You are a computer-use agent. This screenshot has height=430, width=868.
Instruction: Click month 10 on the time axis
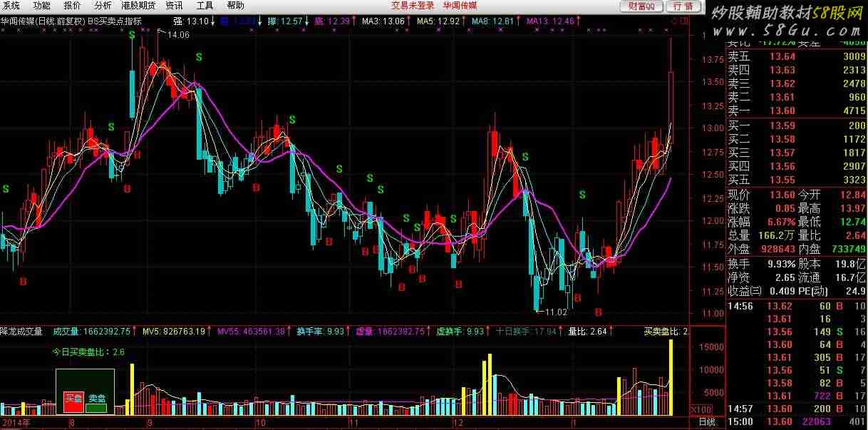point(260,423)
